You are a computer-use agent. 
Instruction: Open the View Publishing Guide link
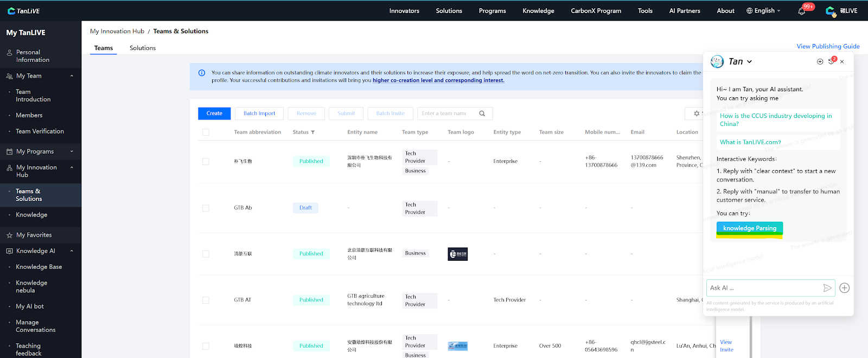(x=828, y=46)
